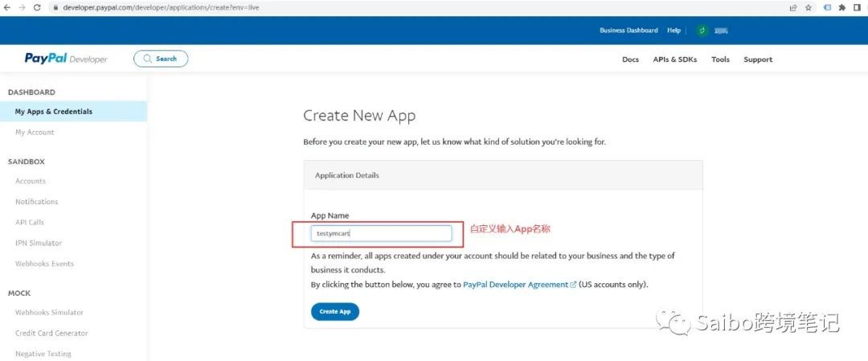This screenshot has width=868, height=361.
Task: Open IPN Simulator
Action: pos(39,243)
